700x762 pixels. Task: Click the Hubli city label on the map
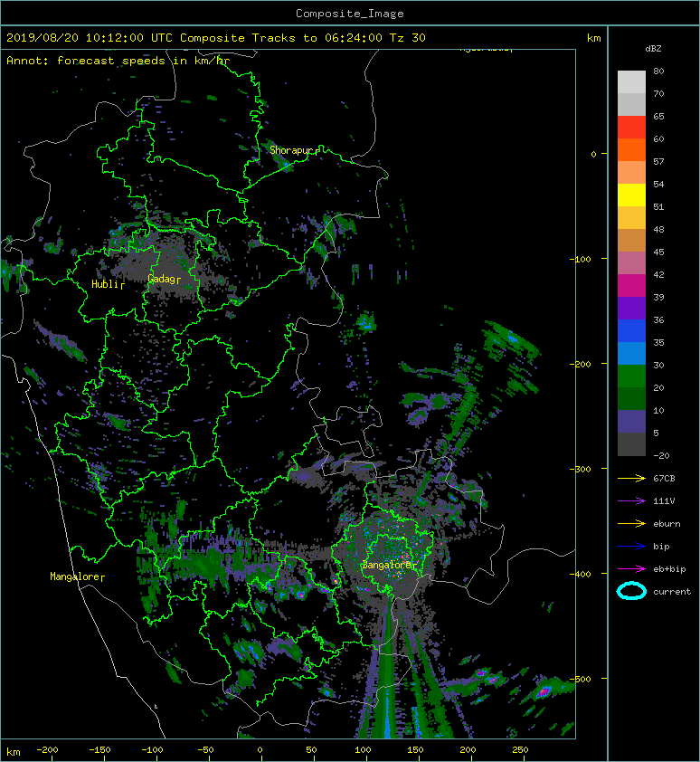pos(104,284)
